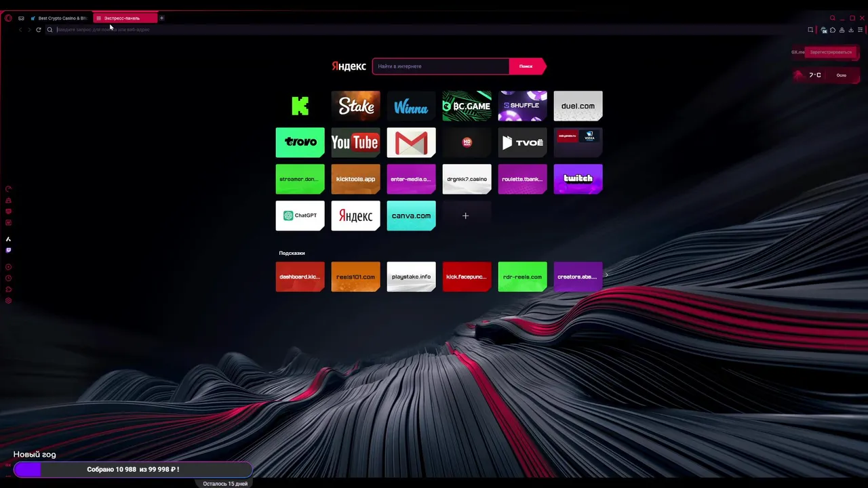The height and width of the screenshot is (488, 868).
Task: Open the extensions cube icon in toolbar
Action: click(x=833, y=30)
